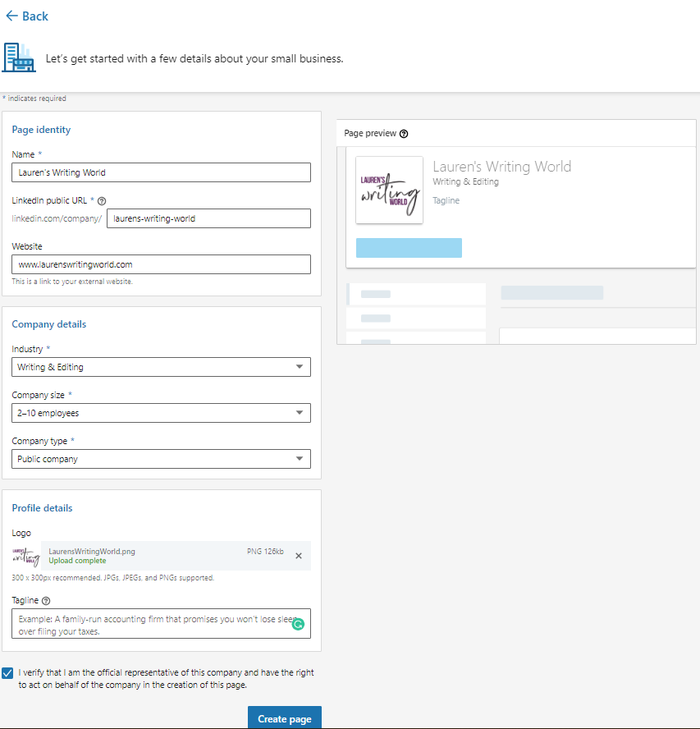
Task: Focus the Website input field
Action: coord(162,264)
